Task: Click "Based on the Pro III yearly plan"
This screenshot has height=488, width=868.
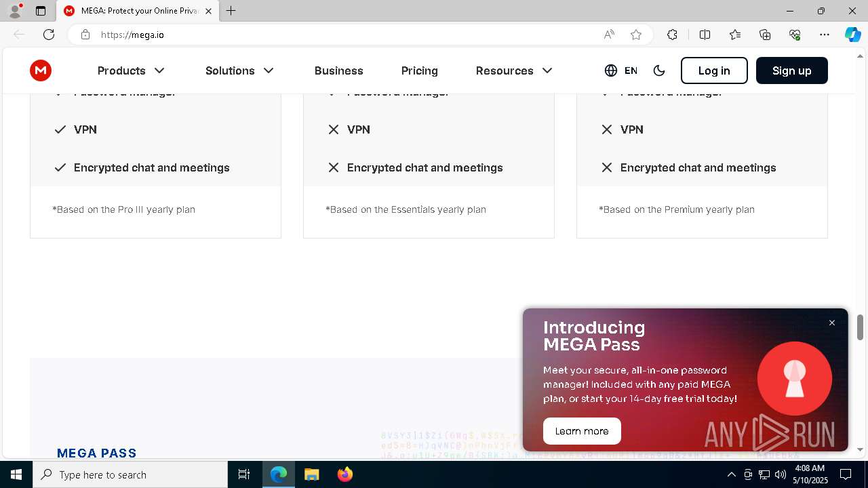Action: 124,209
